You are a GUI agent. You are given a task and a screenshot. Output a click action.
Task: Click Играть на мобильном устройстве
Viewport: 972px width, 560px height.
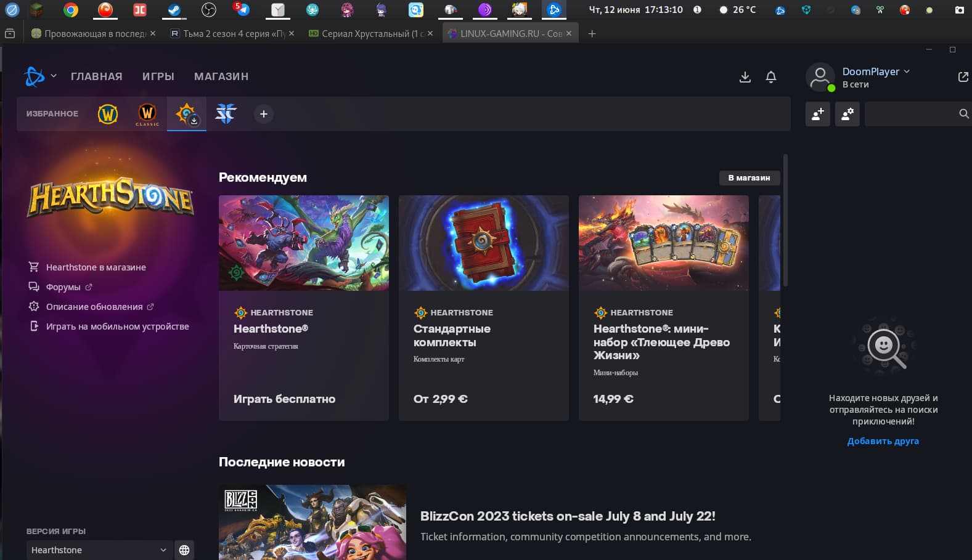coord(118,327)
